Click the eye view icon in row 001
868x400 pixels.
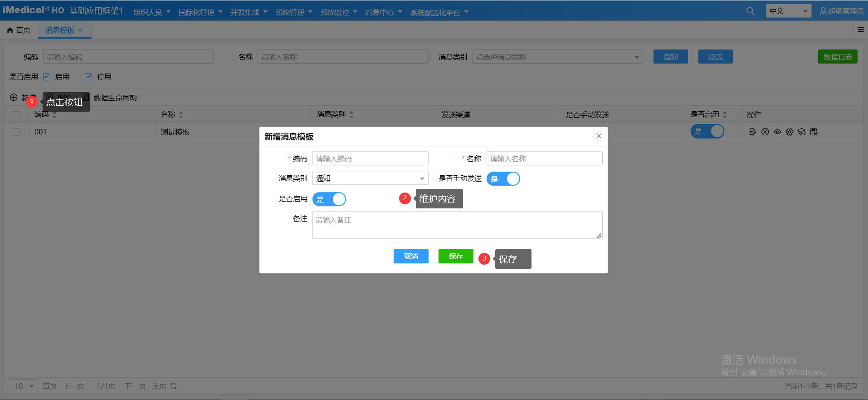[777, 132]
